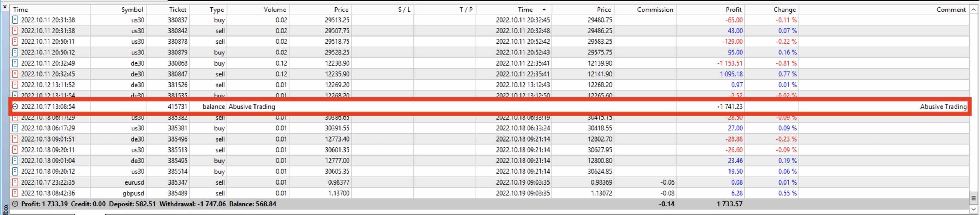Sort by the Profit column header

tap(733, 10)
